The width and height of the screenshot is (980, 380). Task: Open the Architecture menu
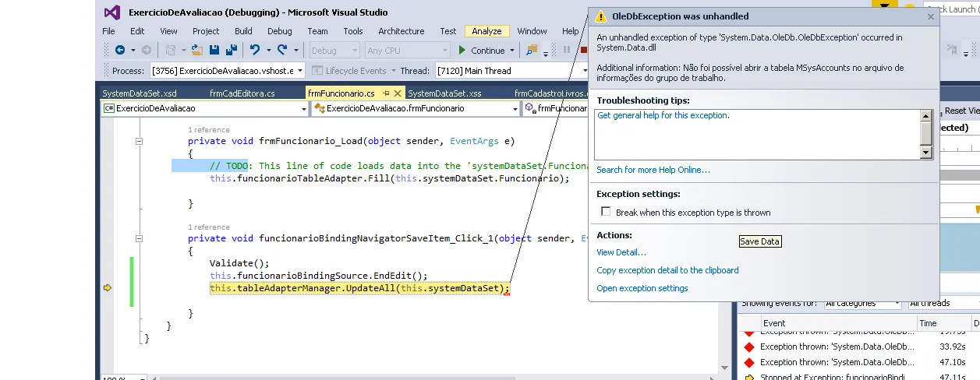click(401, 31)
